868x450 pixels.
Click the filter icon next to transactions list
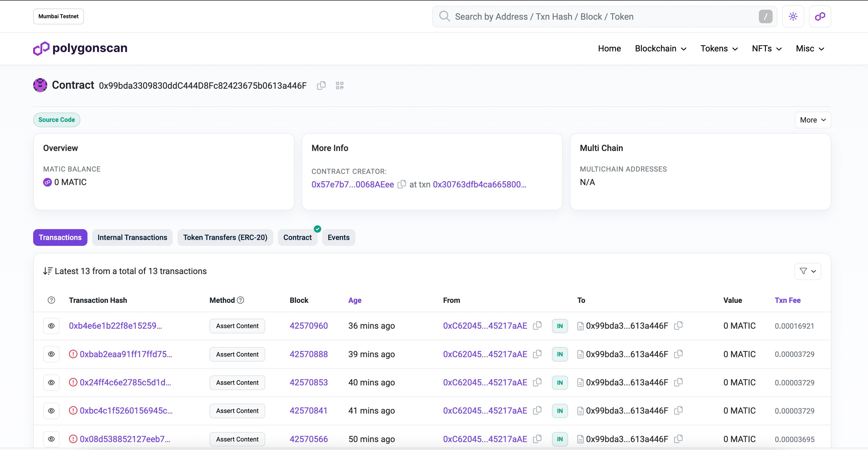pyautogui.click(x=808, y=270)
